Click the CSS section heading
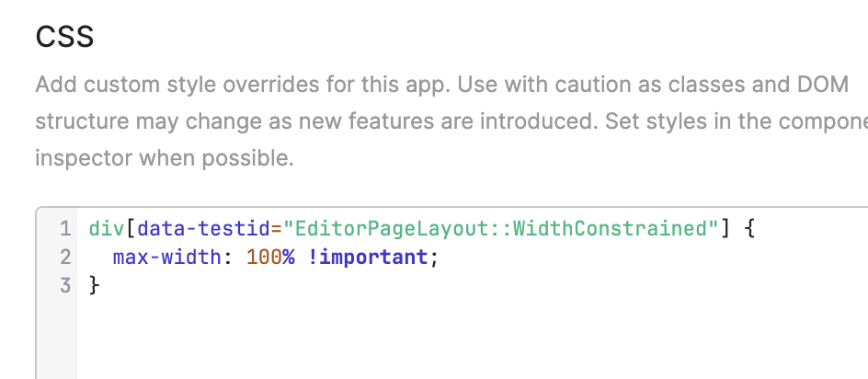The height and width of the screenshot is (379, 868). tap(64, 37)
